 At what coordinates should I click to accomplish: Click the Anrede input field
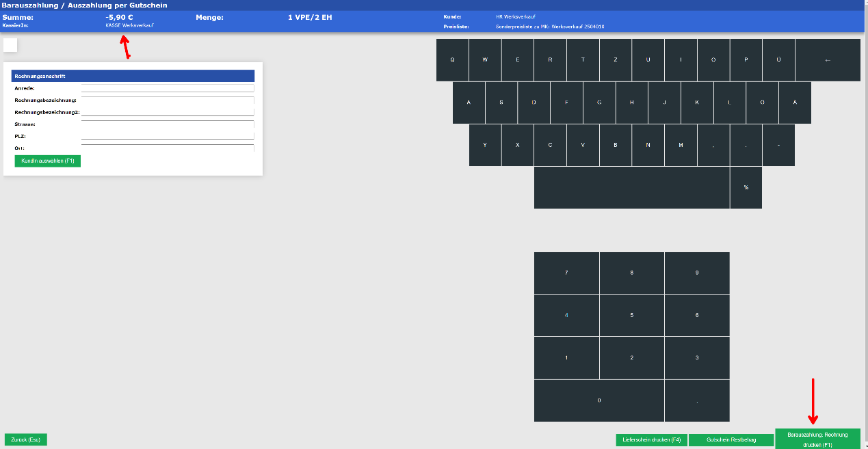click(168, 88)
